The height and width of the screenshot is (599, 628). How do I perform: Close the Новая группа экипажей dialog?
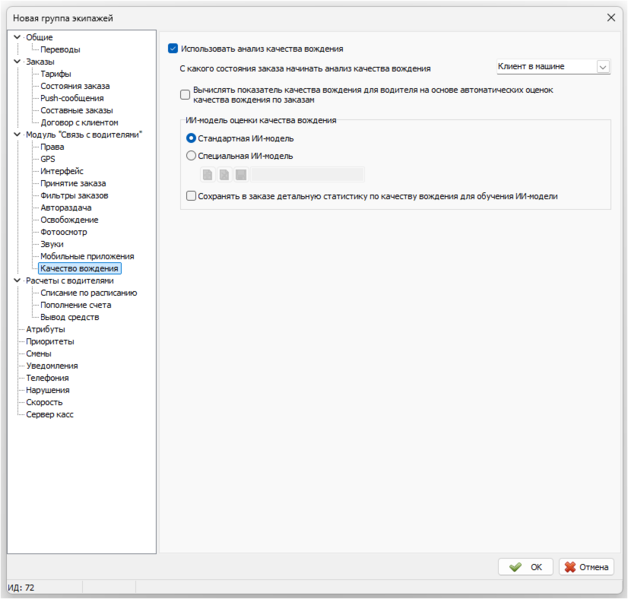(611, 18)
